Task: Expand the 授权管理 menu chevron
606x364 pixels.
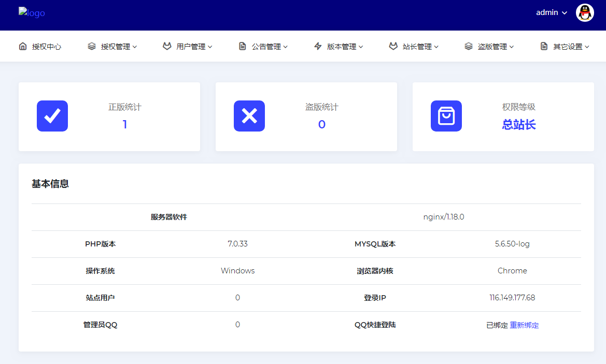Action: click(x=135, y=47)
